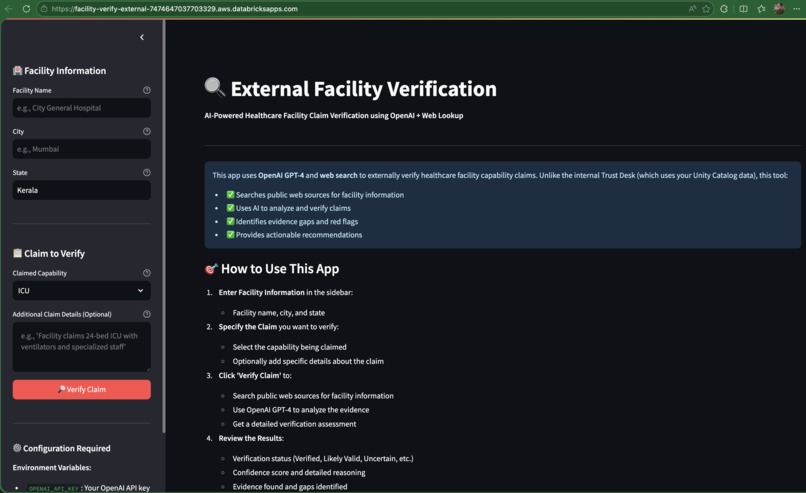The height and width of the screenshot is (493, 806).
Task: Click the green checkmark by Uses AI to analyze
Action: 230,208
